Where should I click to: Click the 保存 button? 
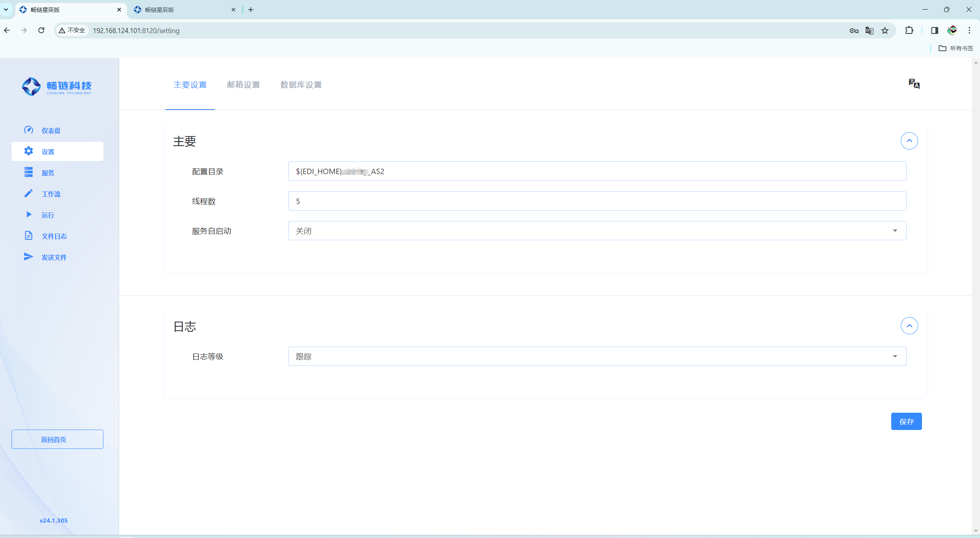click(x=906, y=422)
